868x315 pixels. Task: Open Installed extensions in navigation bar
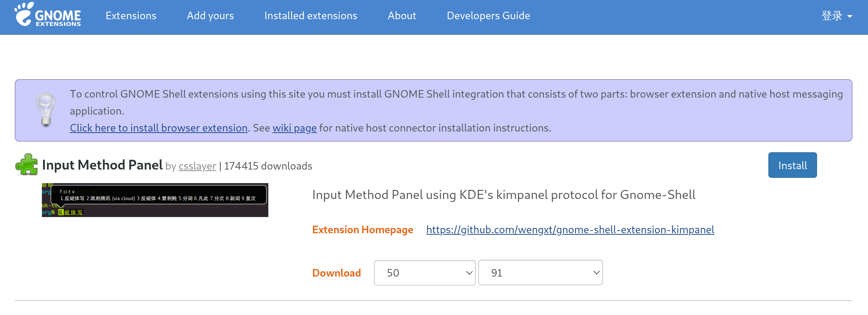point(311,16)
